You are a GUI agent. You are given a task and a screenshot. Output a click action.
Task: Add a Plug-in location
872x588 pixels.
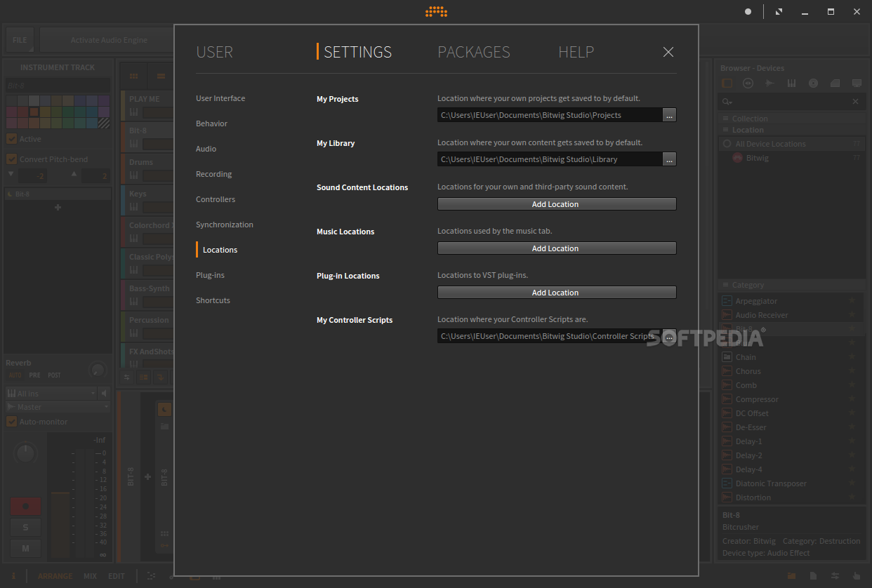(x=557, y=293)
